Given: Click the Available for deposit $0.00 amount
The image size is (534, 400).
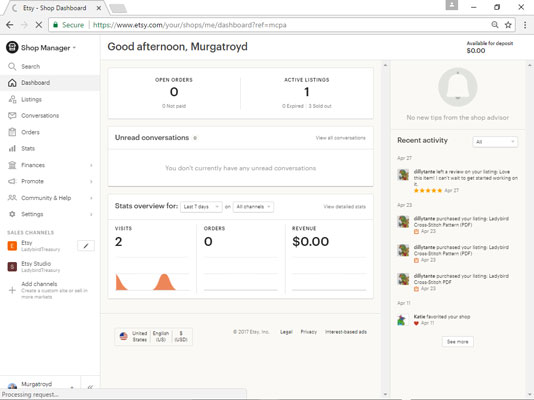Looking at the screenshot, I should click(476, 51).
